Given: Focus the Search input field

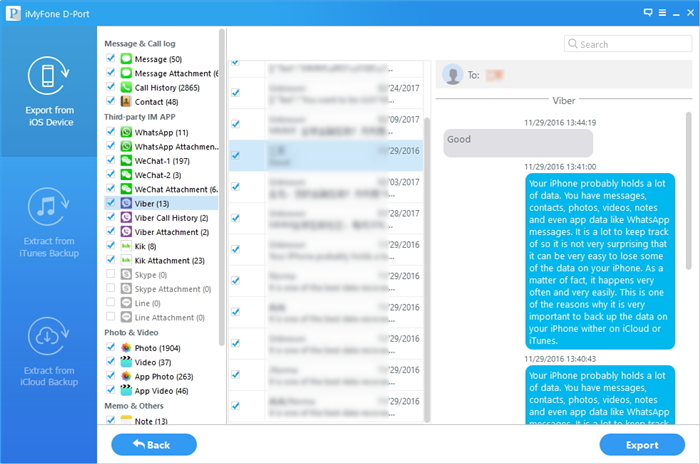Looking at the screenshot, I should [628, 44].
